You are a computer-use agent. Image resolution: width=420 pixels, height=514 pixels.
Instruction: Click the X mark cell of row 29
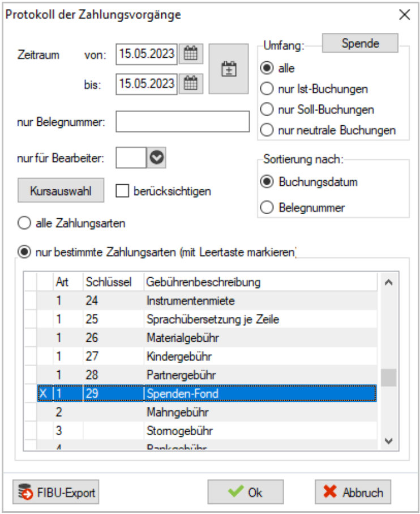coord(45,393)
